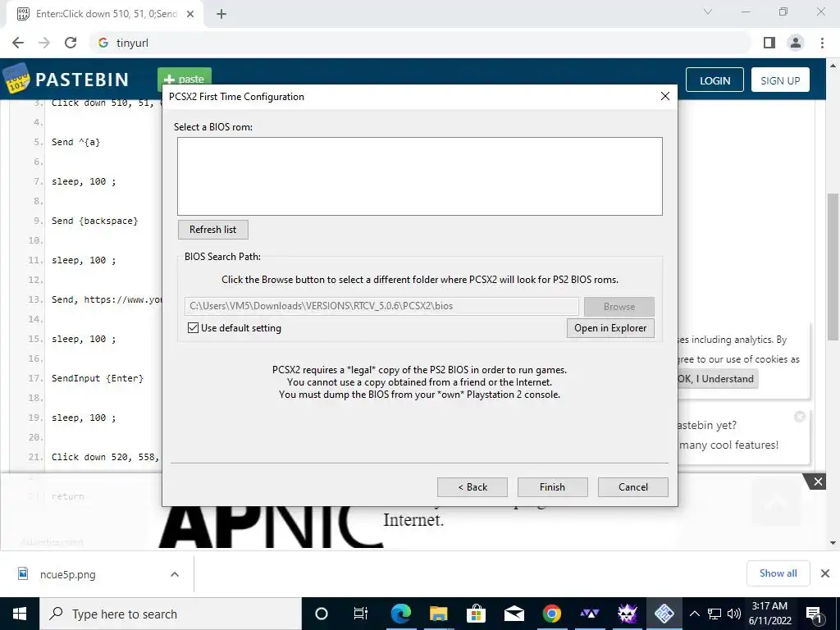Go forward in Chrome browser history

[44, 43]
